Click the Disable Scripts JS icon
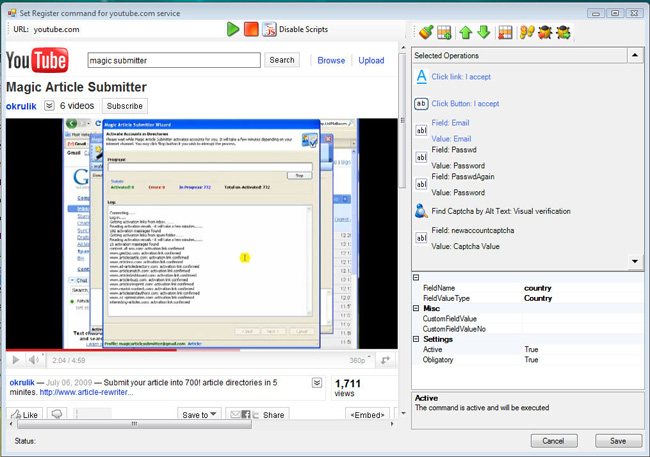 coord(269,29)
